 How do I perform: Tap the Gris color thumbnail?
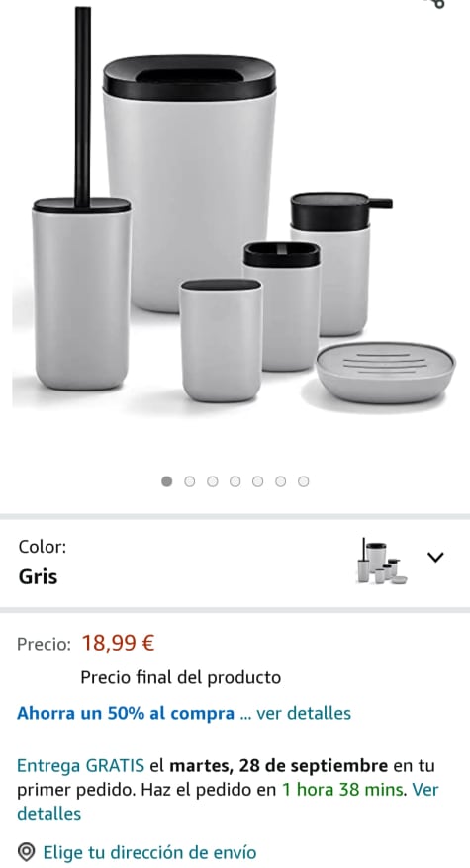pos(382,561)
